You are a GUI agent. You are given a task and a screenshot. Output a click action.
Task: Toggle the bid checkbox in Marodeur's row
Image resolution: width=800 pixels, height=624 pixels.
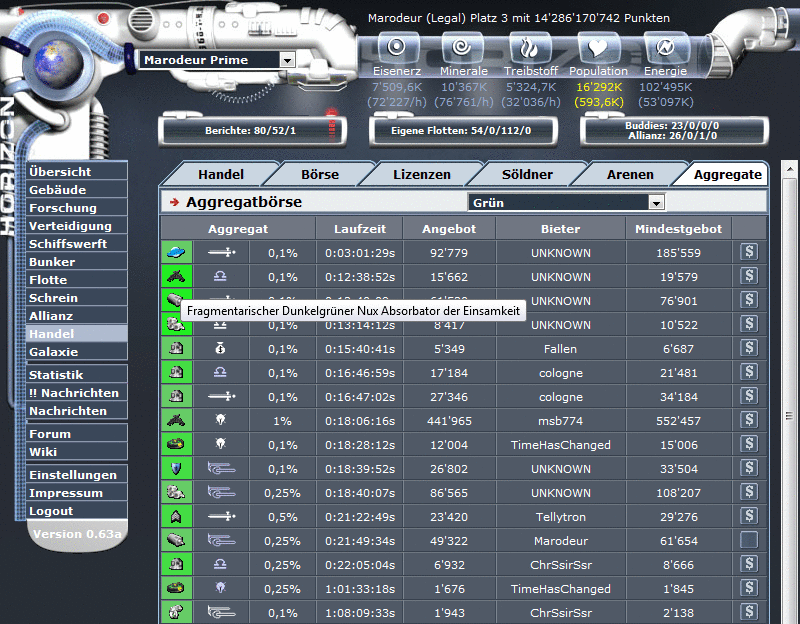[748, 540]
